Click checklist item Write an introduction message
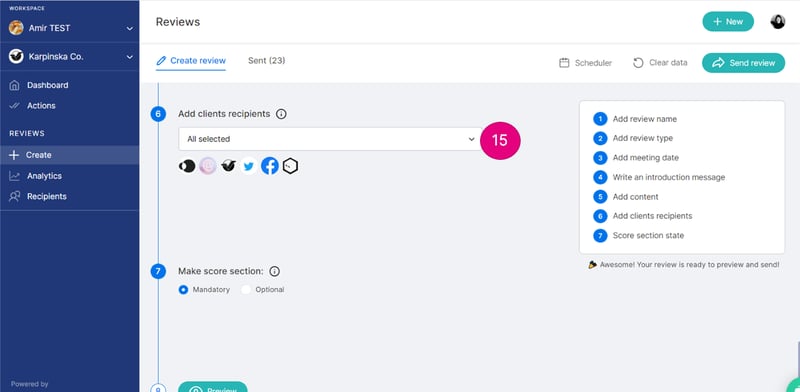 pyautogui.click(x=668, y=177)
